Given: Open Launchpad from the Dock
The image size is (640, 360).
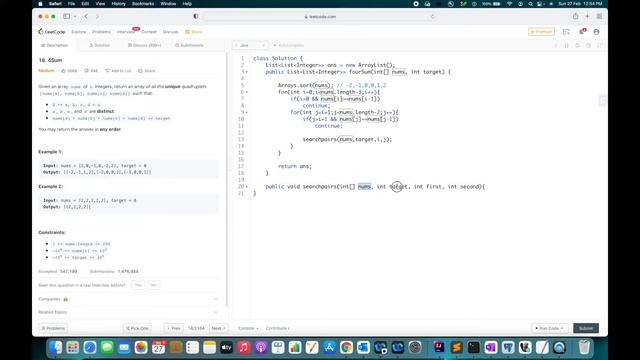Looking at the screenshot, I should tap(73, 347).
